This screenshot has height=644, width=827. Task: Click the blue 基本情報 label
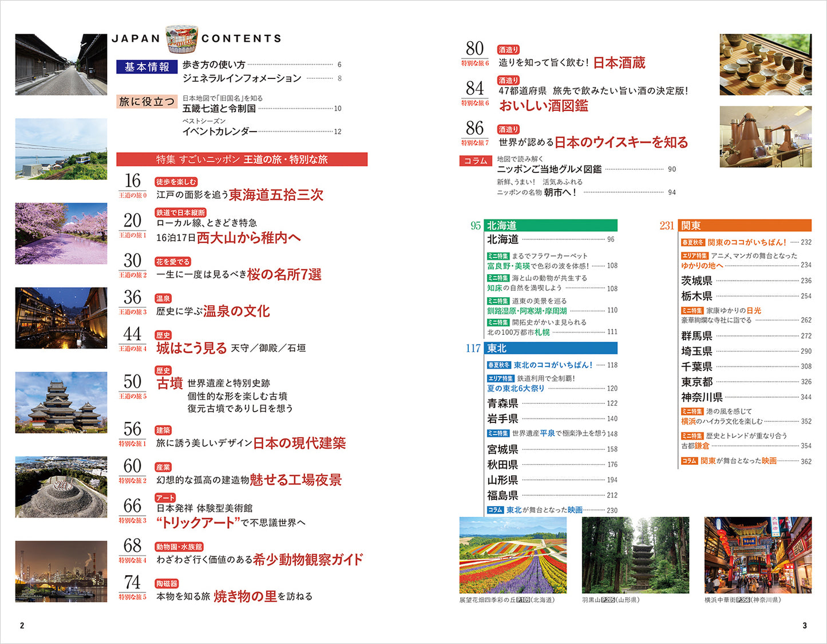point(147,67)
